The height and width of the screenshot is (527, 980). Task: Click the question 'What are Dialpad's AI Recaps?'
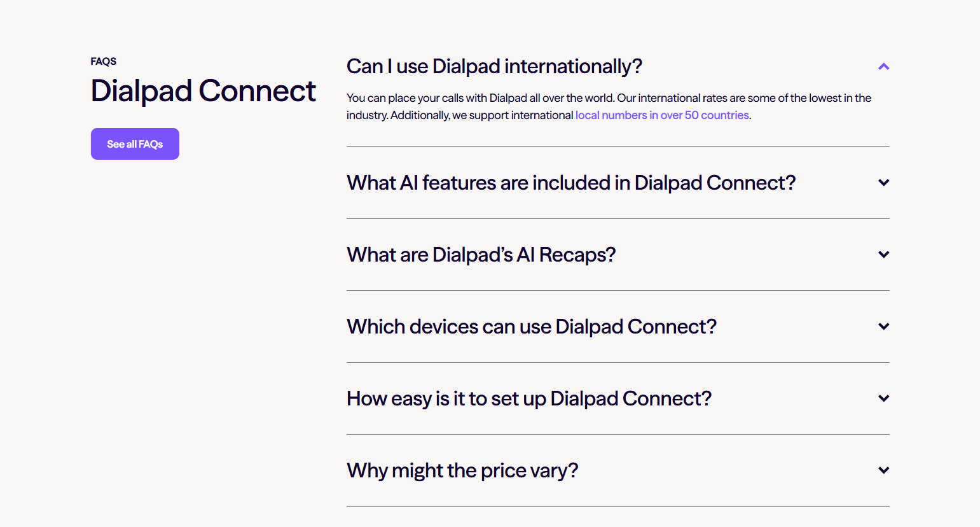pyautogui.click(x=481, y=254)
